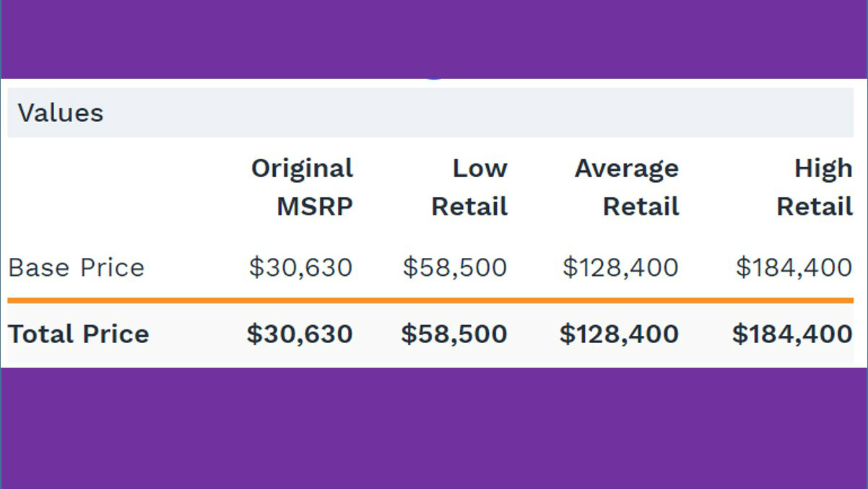Click the orange divider line above Total Price
868x489 pixels.
(430, 300)
